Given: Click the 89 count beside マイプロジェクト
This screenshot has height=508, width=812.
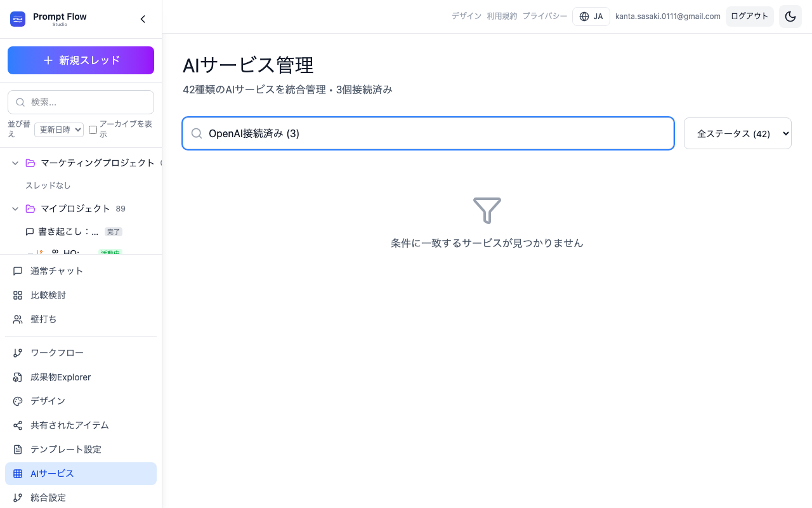Looking at the screenshot, I should 121,209.
